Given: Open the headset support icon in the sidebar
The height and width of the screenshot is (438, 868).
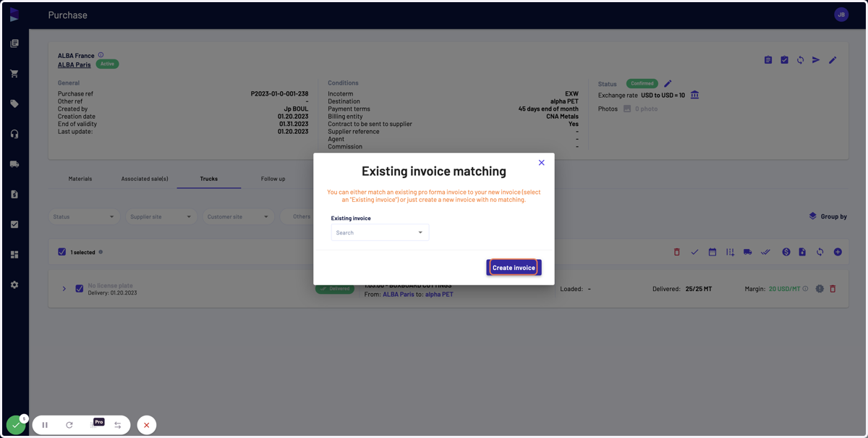Looking at the screenshot, I should pos(14,134).
